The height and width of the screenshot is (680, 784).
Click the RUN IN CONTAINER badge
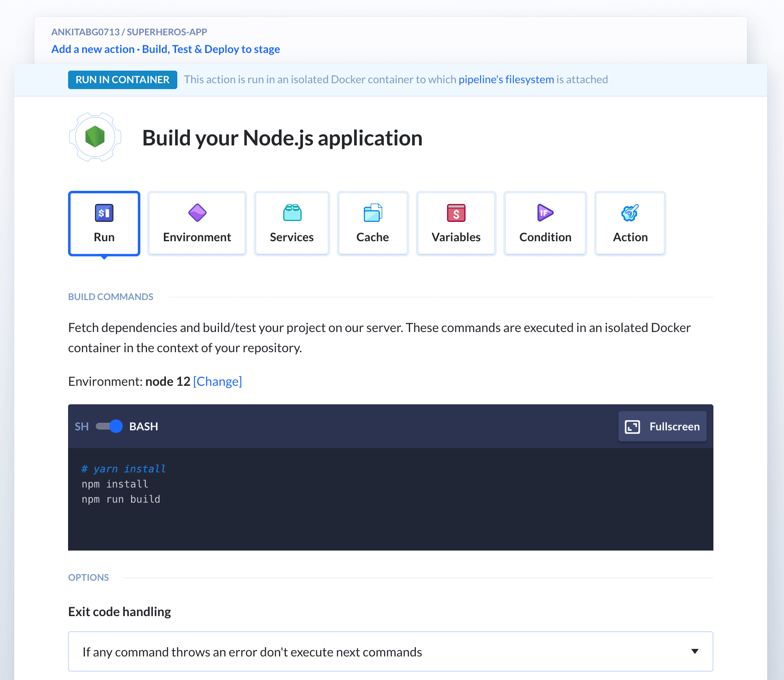click(x=122, y=79)
